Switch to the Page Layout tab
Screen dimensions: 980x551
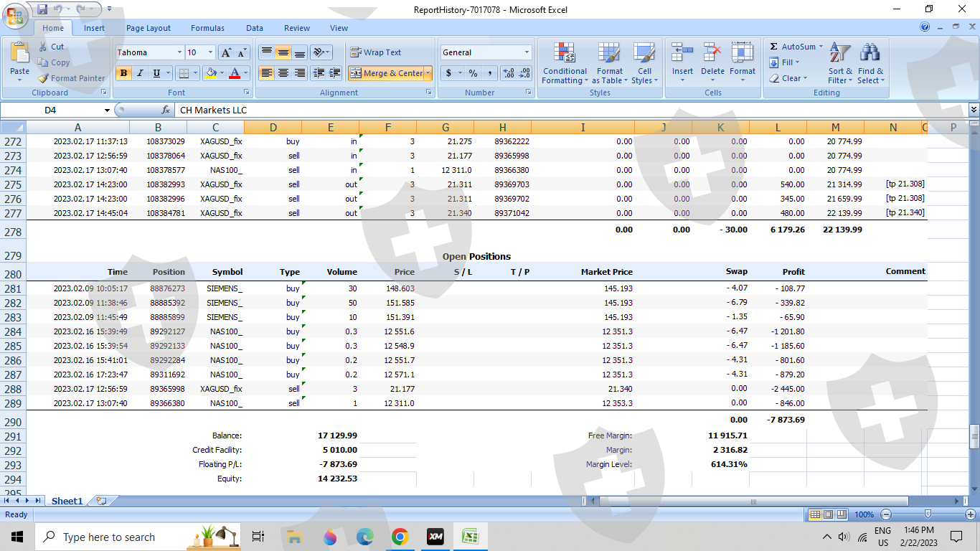click(149, 28)
